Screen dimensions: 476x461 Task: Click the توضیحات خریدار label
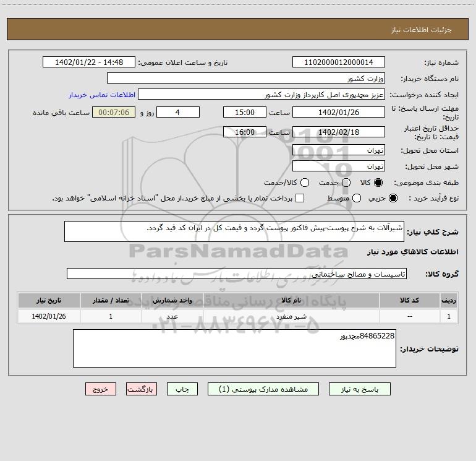point(429,349)
